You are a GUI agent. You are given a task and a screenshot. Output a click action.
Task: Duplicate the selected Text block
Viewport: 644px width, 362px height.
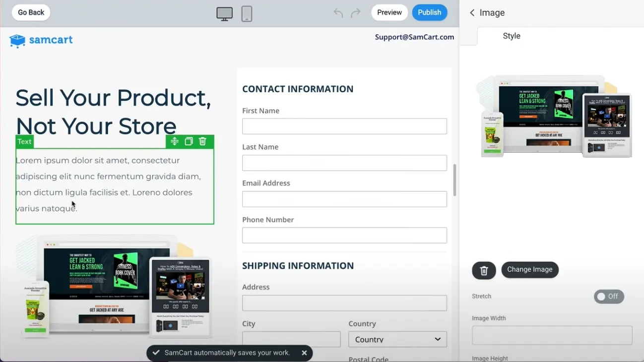pos(189,142)
